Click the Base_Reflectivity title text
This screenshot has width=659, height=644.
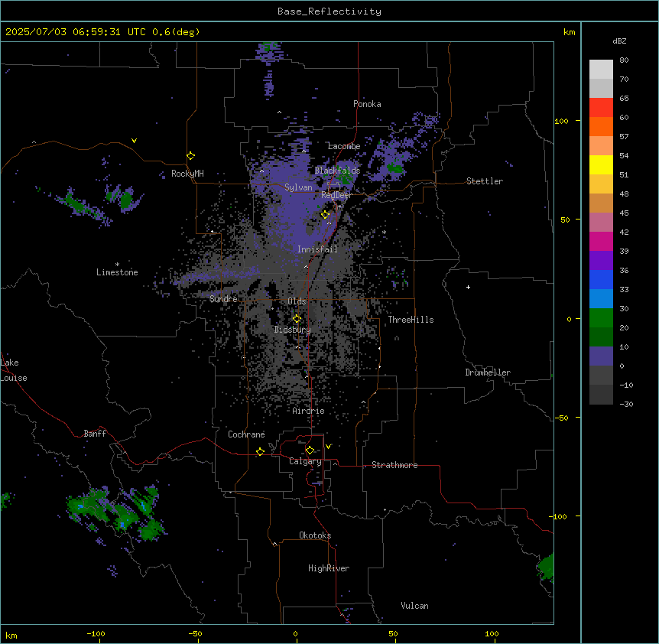[x=329, y=11]
